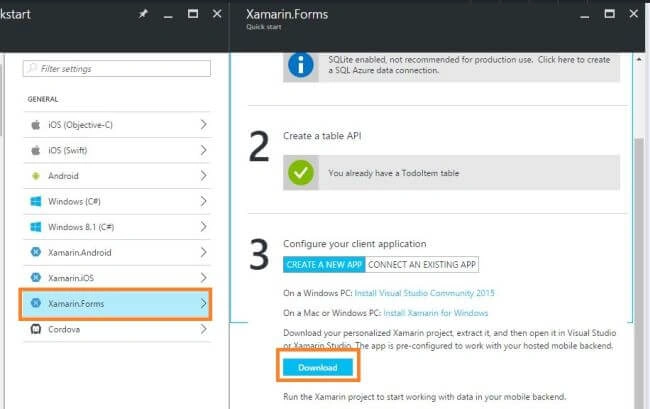Viewport: 650px width, 409px height.
Task: Expand iOS (Objective-C) via its chevron
Action: 204,124
